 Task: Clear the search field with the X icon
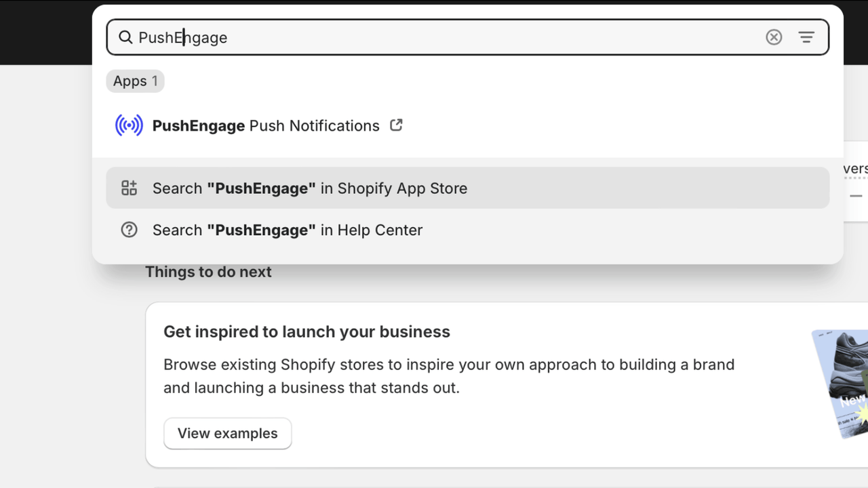click(774, 37)
